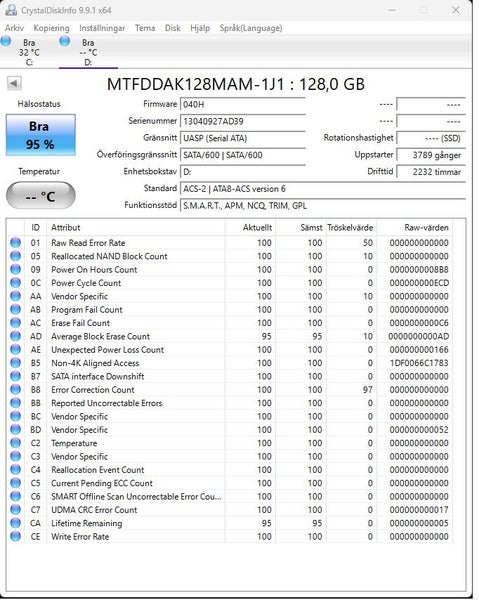Click status orb for Erase Fail Count
The height and width of the screenshot is (600, 479).
pyautogui.click(x=15, y=323)
